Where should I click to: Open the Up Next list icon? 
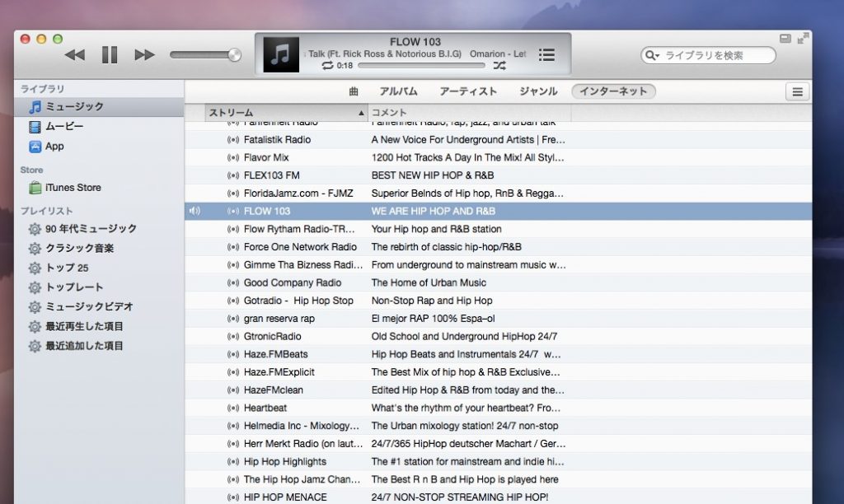coord(546,54)
